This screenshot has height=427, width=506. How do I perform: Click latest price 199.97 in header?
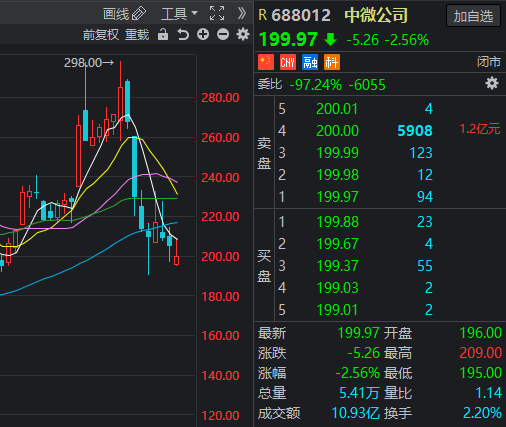tap(288, 39)
